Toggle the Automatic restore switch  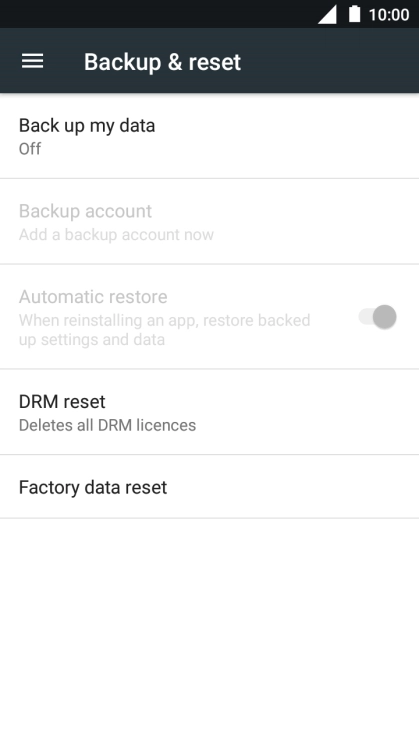tap(378, 317)
